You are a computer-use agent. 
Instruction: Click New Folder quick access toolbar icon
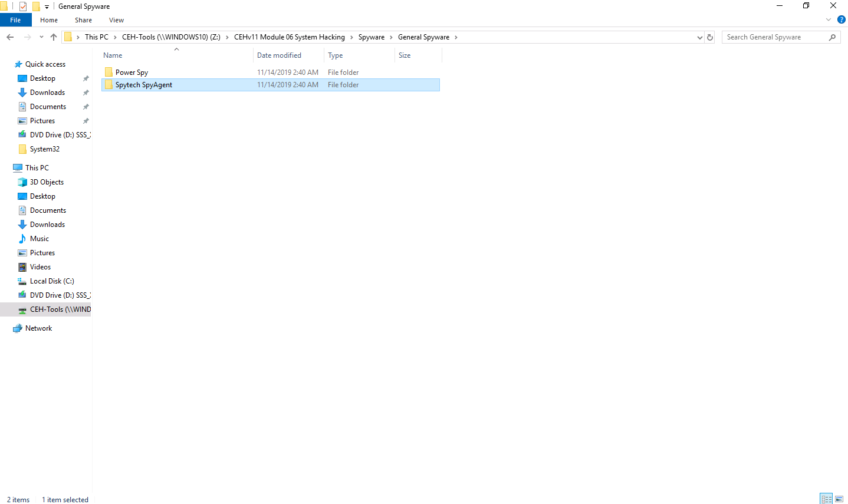(36, 6)
